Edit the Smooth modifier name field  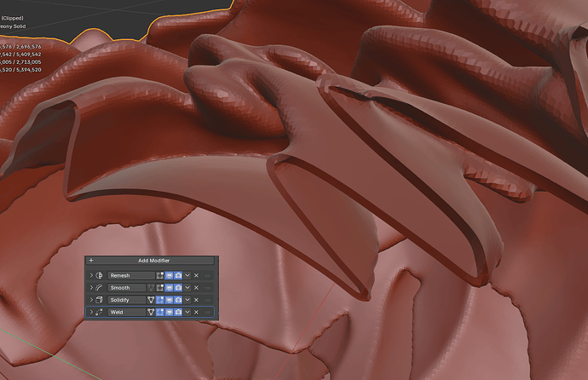(127, 288)
